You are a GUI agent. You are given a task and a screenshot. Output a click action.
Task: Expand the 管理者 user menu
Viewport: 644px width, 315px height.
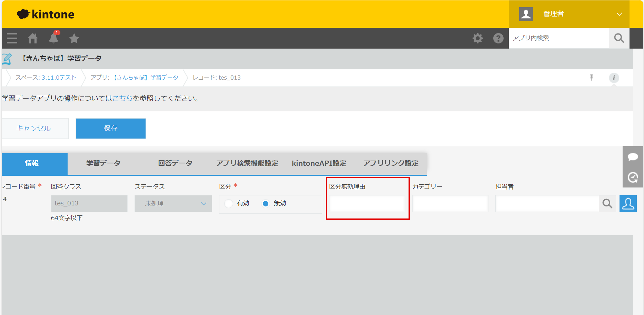pyautogui.click(x=619, y=14)
